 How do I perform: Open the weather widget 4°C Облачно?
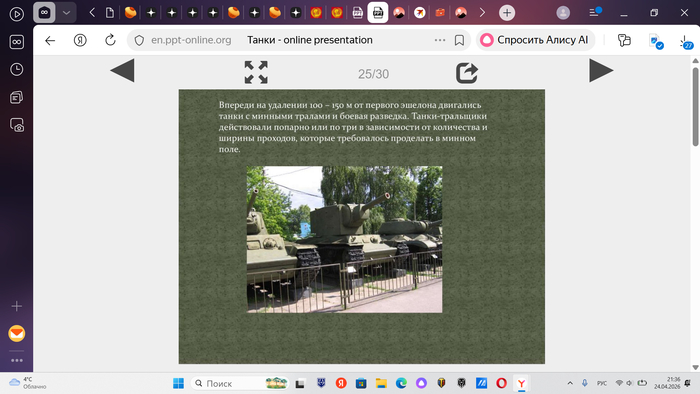tap(28, 383)
